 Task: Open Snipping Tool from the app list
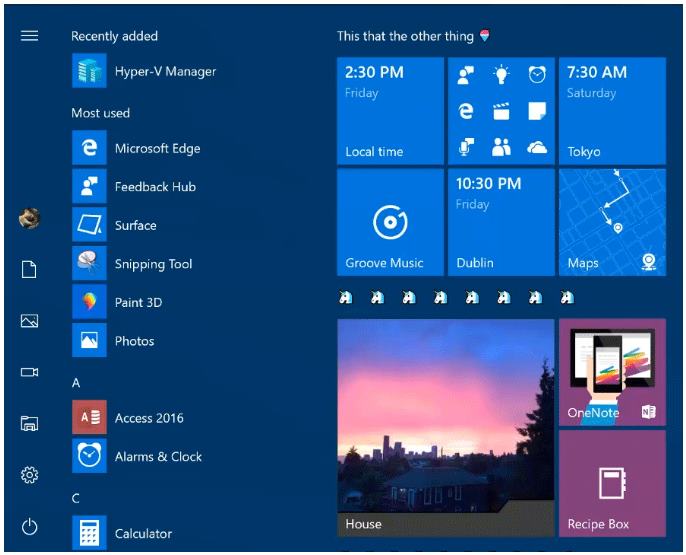pos(133,263)
